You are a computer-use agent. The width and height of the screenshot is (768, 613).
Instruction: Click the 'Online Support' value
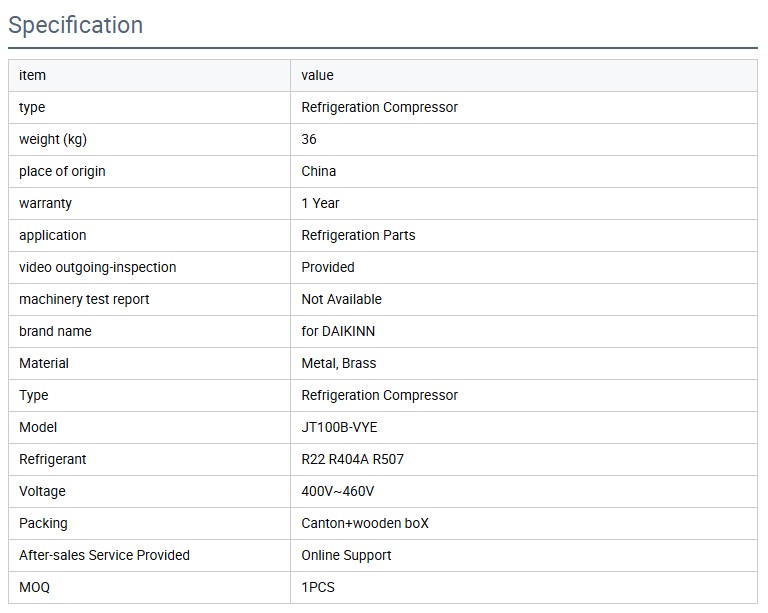click(346, 555)
